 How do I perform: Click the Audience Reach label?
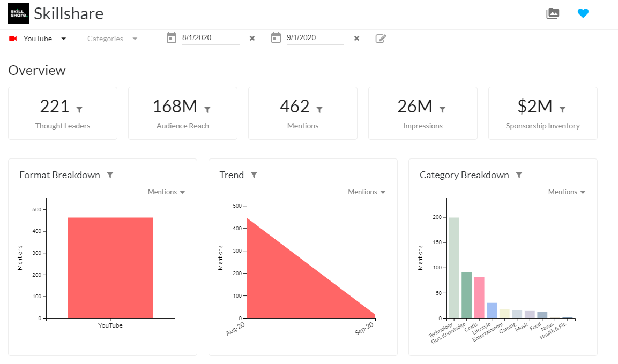point(183,126)
